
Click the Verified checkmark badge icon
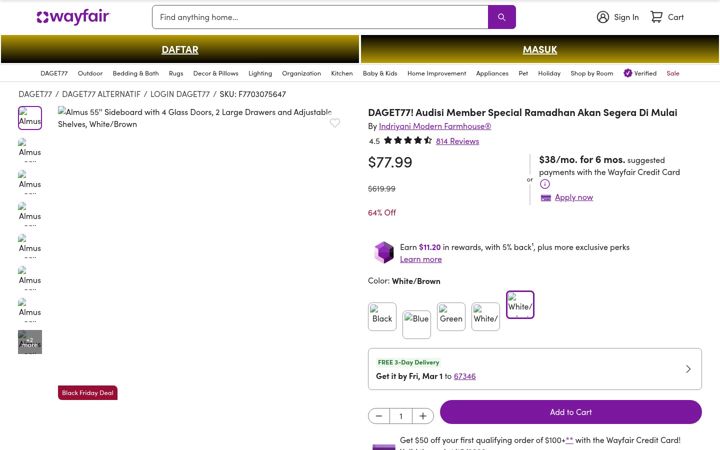pos(628,73)
